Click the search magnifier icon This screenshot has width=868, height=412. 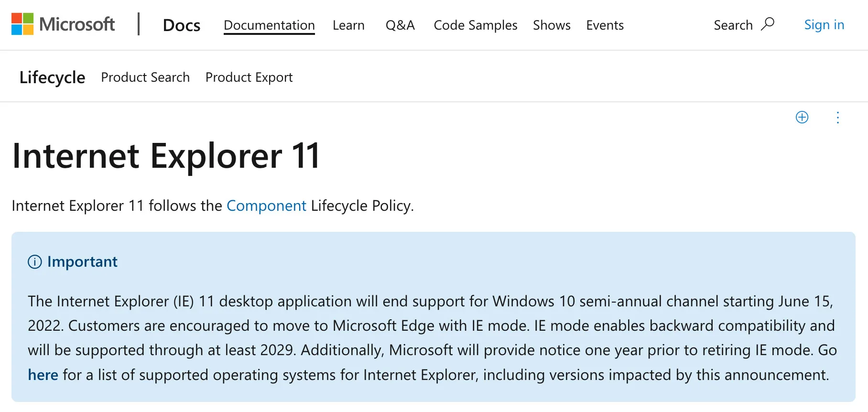coord(768,24)
